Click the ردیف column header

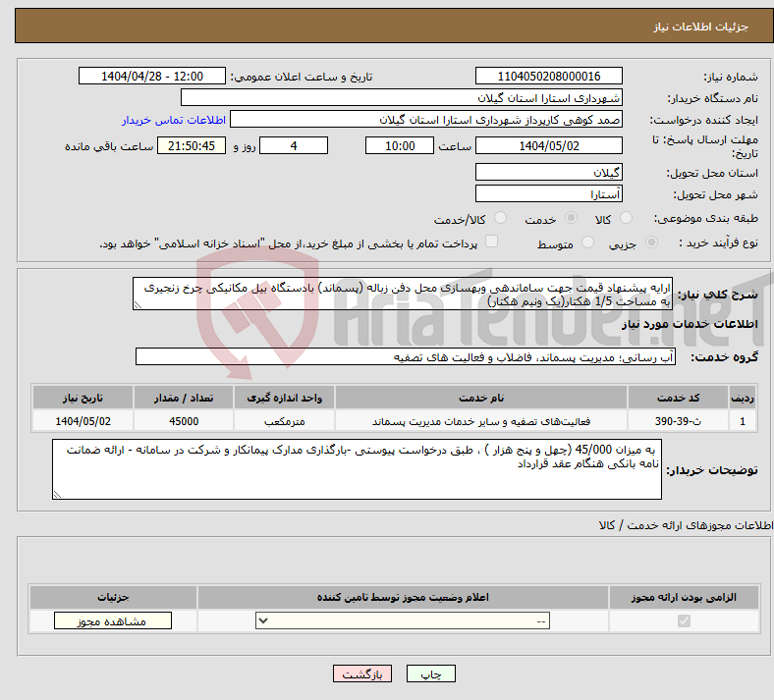click(x=743, y=398)
